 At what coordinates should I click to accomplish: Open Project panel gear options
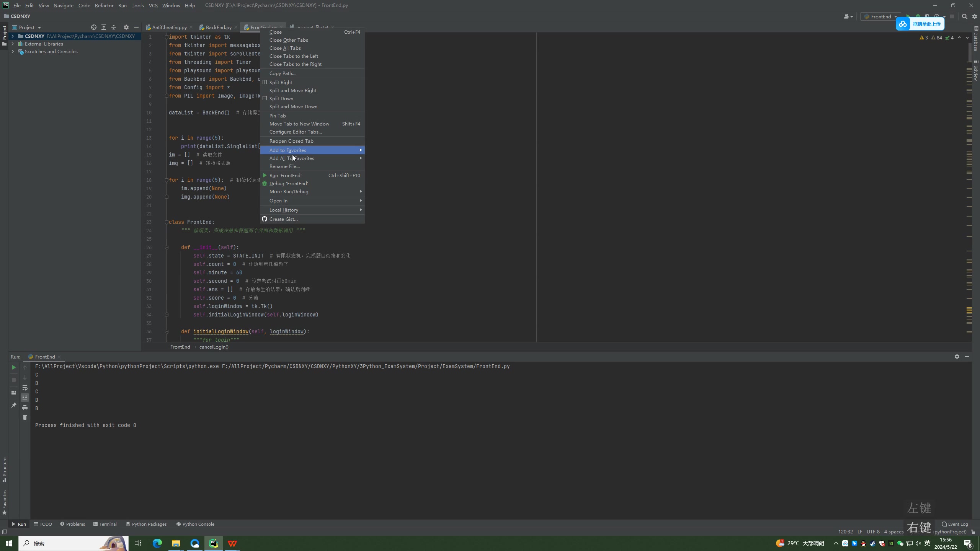126,27
